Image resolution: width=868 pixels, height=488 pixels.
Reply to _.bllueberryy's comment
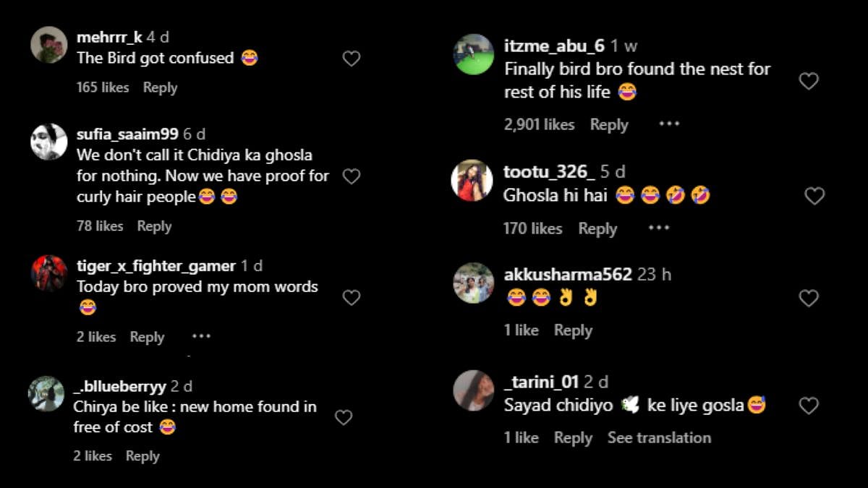point(142,455)
